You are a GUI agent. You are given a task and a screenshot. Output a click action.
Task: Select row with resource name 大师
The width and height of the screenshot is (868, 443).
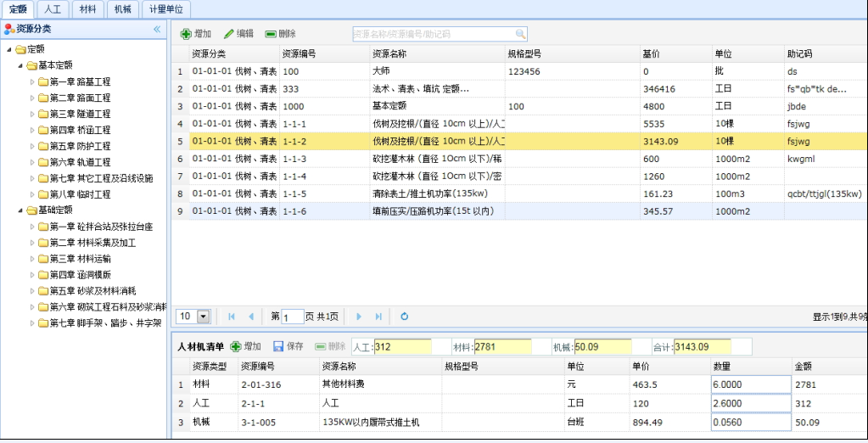point(519,71)
